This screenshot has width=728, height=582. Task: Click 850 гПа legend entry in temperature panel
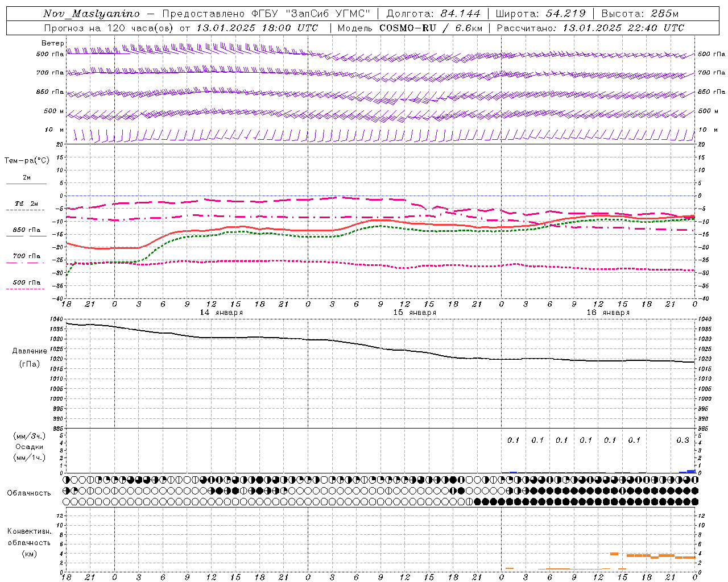tap(27, 230)
